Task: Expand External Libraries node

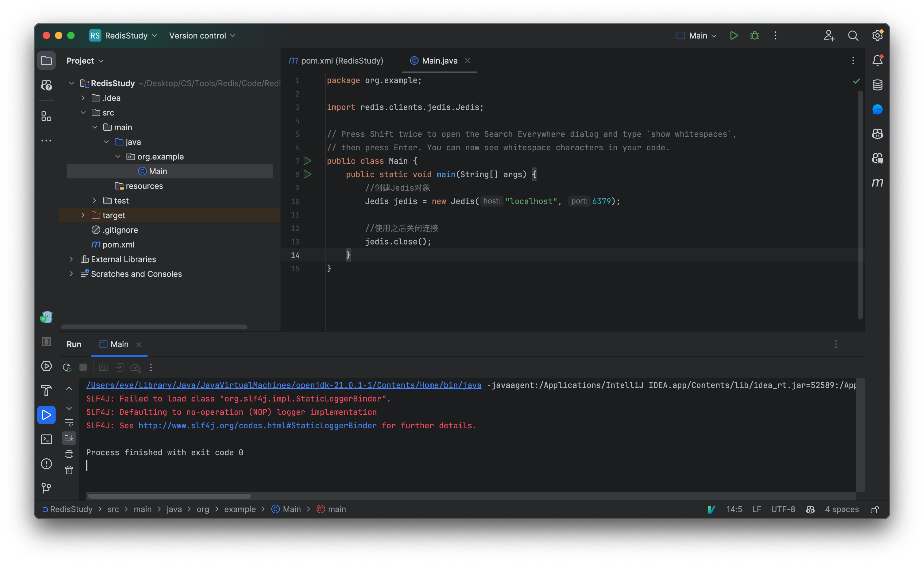Action: [x=71, y=259]
